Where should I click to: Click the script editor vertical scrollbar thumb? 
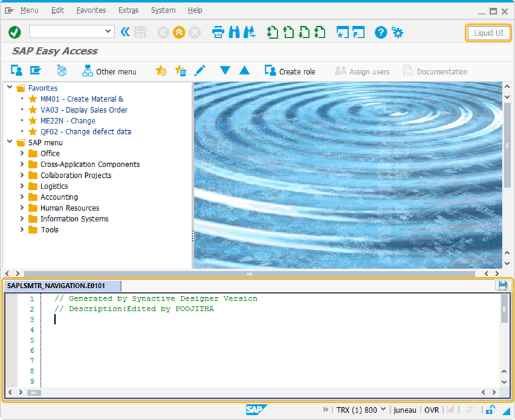(504, 309)
